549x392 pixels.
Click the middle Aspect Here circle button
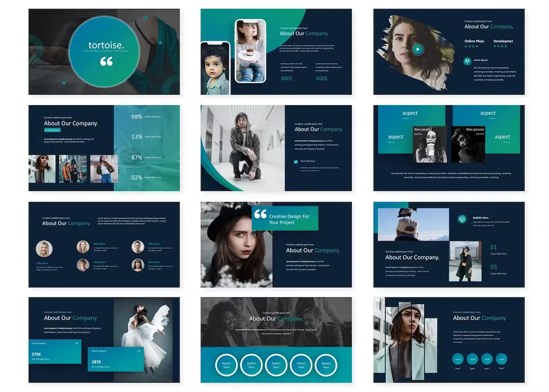[x=276, y=365]
